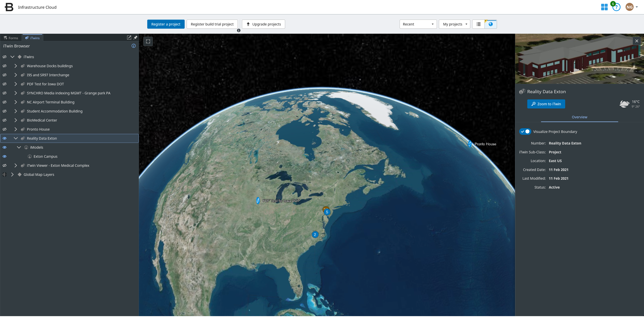Select NC Airport Terminal Building row

tap(69, 102)
